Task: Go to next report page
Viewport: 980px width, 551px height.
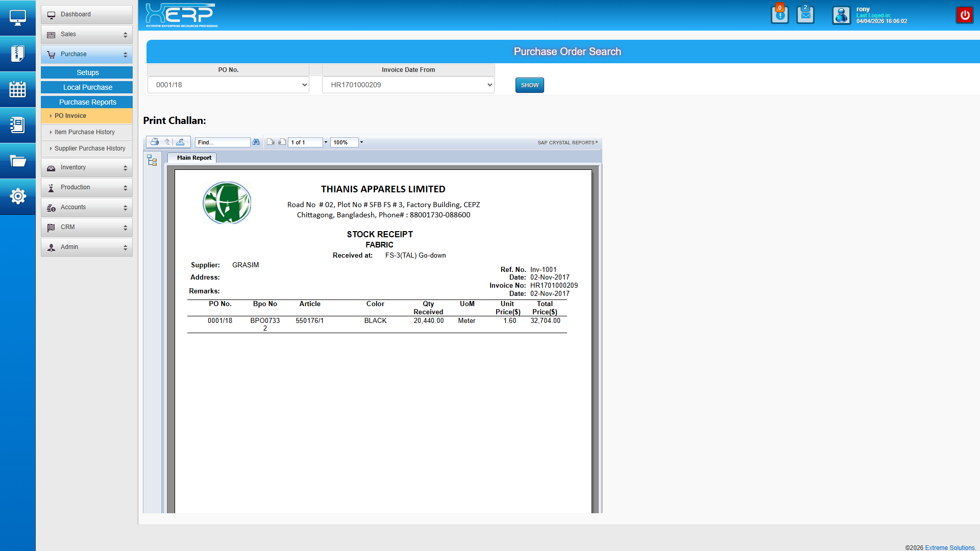Action: pyautogui.click(x=282, y=142)
